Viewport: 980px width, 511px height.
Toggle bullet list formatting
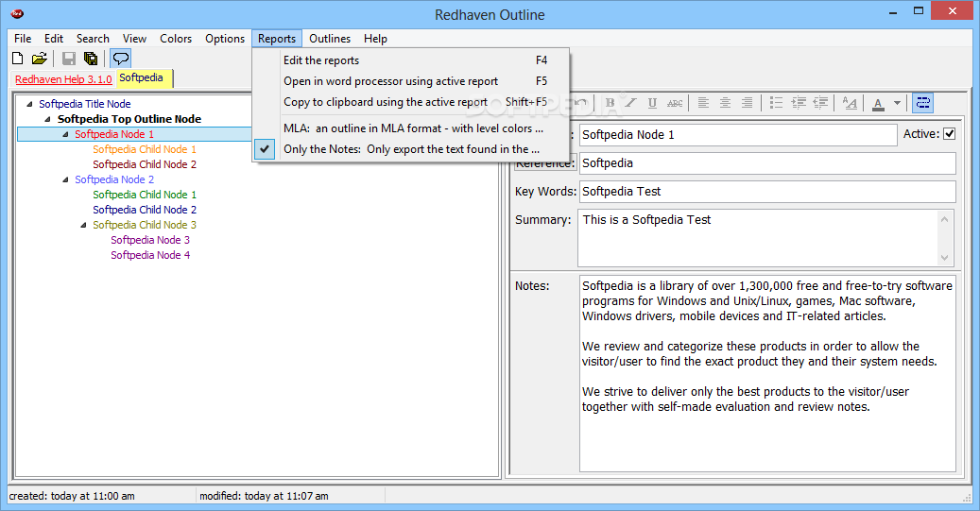pyautogui.click(x=776, y=103)
